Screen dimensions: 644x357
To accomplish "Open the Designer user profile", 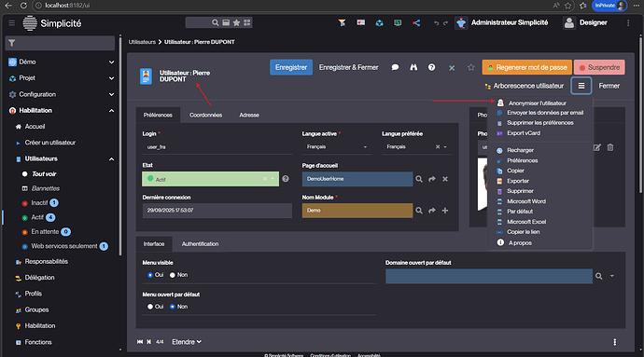I will [x=586, y=23].
